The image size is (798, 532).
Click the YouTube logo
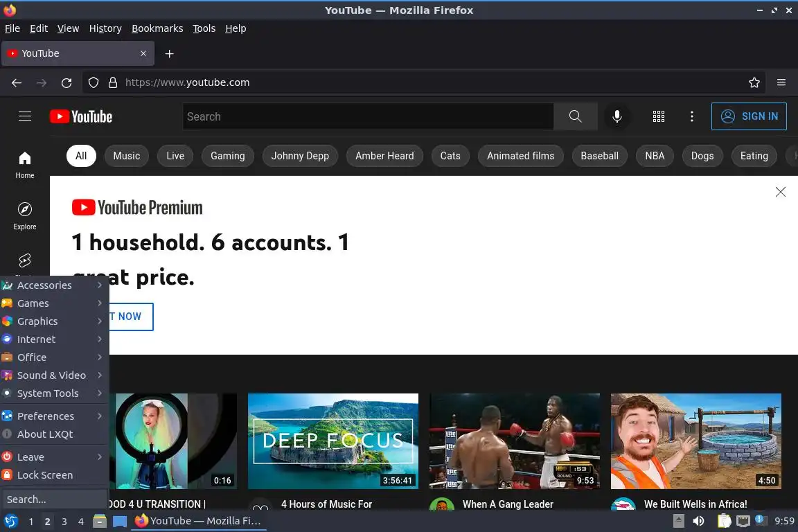[x=81, y=116]
